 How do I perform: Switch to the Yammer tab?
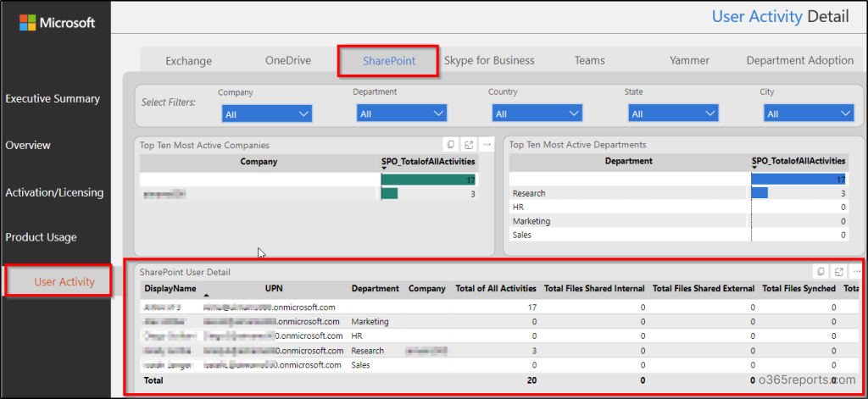pos(689,60)
